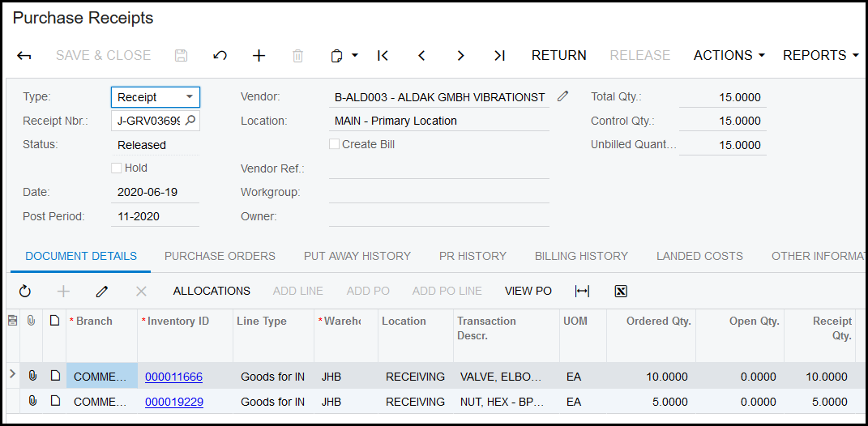Click the undo icon in toolbar
868x426 pixels.
tap(220, 56)
